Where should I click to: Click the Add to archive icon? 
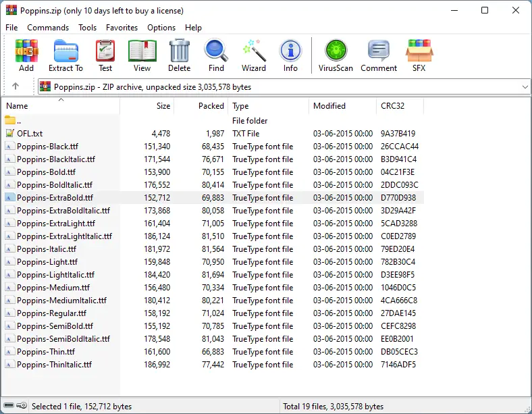(x=26, y=51)
